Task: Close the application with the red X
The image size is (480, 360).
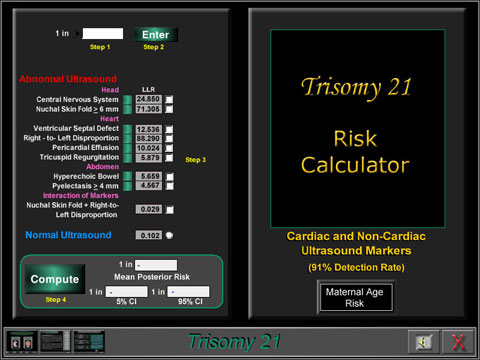Action: pyautogui.click(x=458, y=342)
